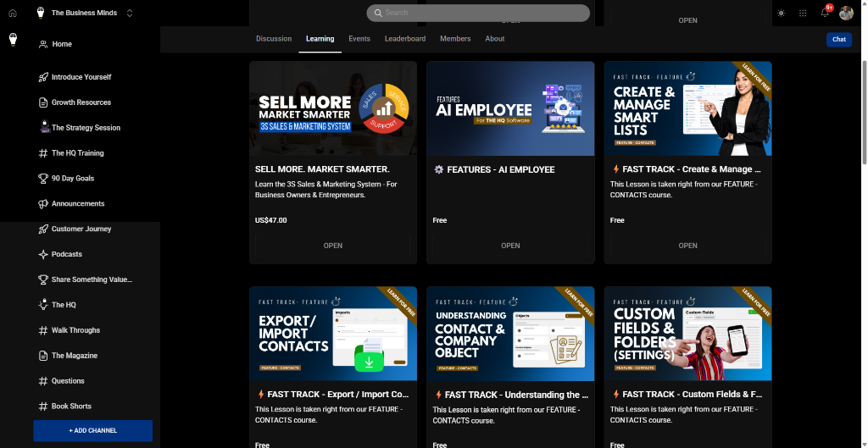Open The Magazine channel
This screenshot has height=448, width=868.
[x=75, y=356]
